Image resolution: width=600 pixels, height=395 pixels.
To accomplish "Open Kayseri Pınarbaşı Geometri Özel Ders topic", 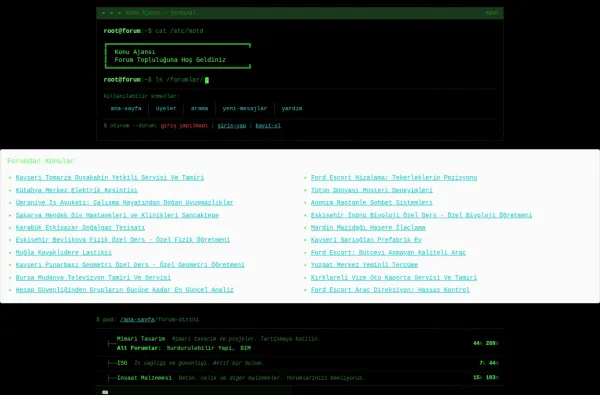I will point(130,265).
